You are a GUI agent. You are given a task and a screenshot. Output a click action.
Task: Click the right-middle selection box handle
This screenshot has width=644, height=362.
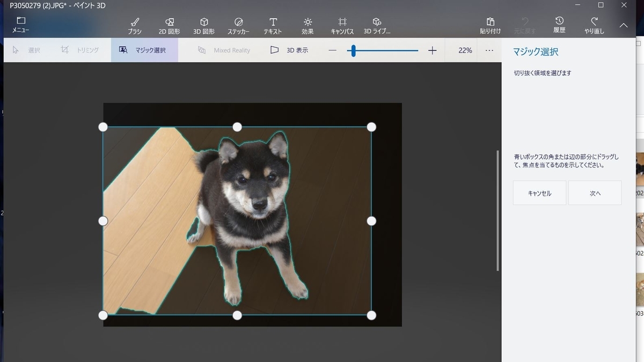pos(371,221)
